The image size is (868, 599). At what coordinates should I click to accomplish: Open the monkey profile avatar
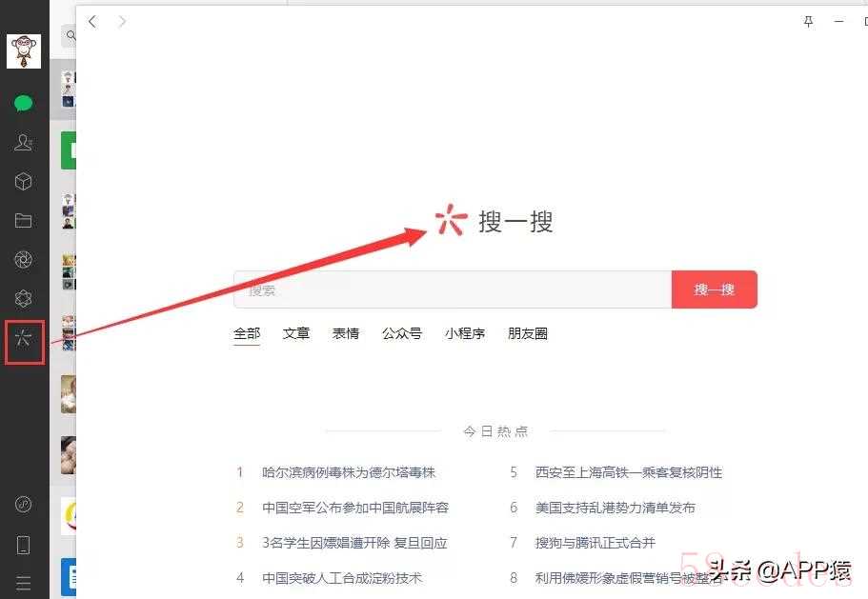click(x=24, y=50)
